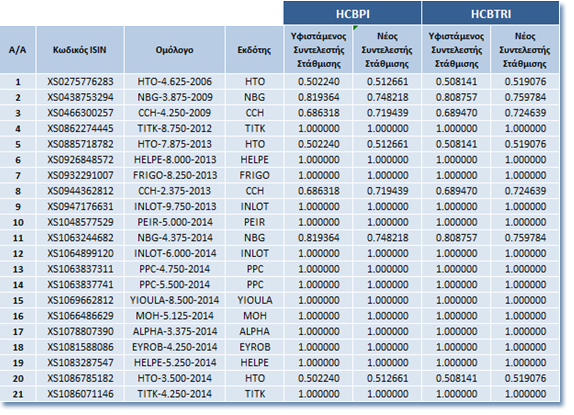
Task: Select the Κωδικός ISIN column header
Action: click(80, 50)
